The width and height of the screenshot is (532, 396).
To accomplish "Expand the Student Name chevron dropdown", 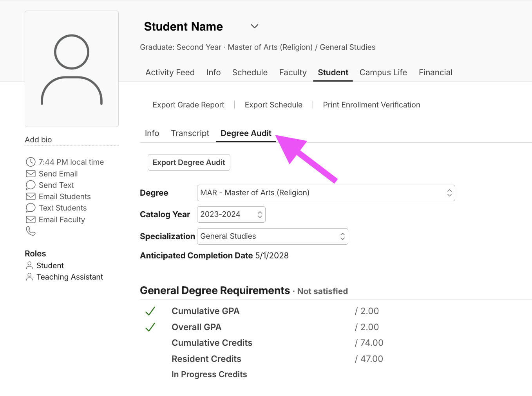I will 255,26.
